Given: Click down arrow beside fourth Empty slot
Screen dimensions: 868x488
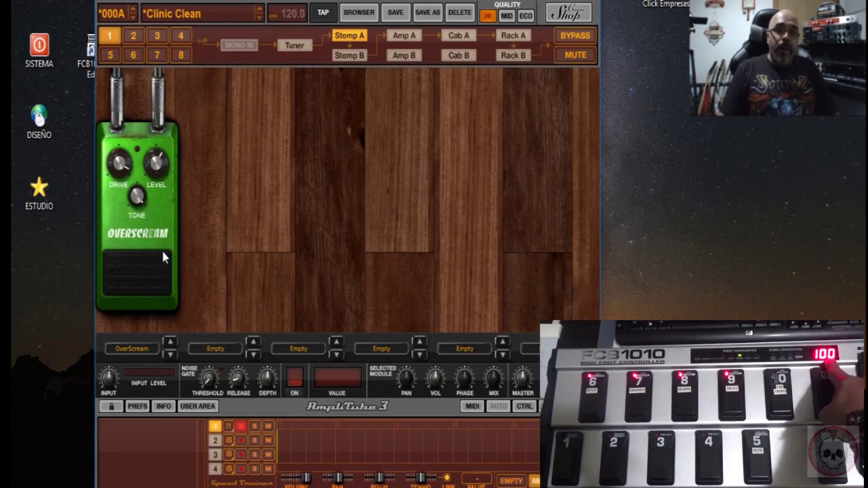Looking at the screenshot, I should tap(419, 354).
